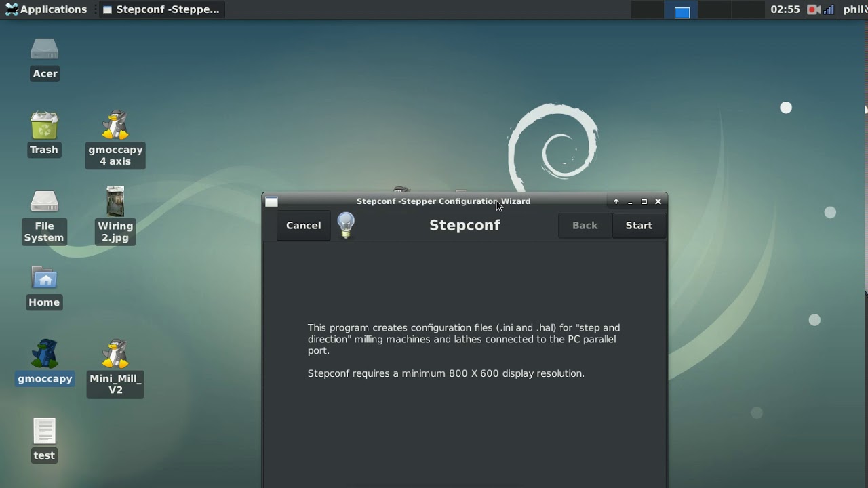Select the Stepconf taskbar window button
The width and height of the screenshot is (868, 488).
click(x=161, y=9)
